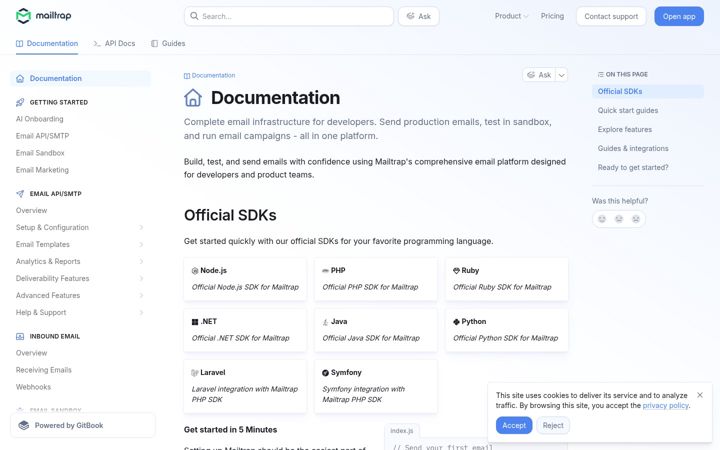
Task: Click the Getting Started rocket icon
Action: tap(20, 102)
